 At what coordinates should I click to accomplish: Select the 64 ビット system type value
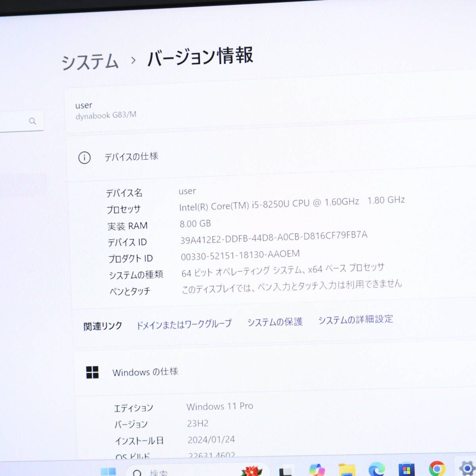coord(283,270)
